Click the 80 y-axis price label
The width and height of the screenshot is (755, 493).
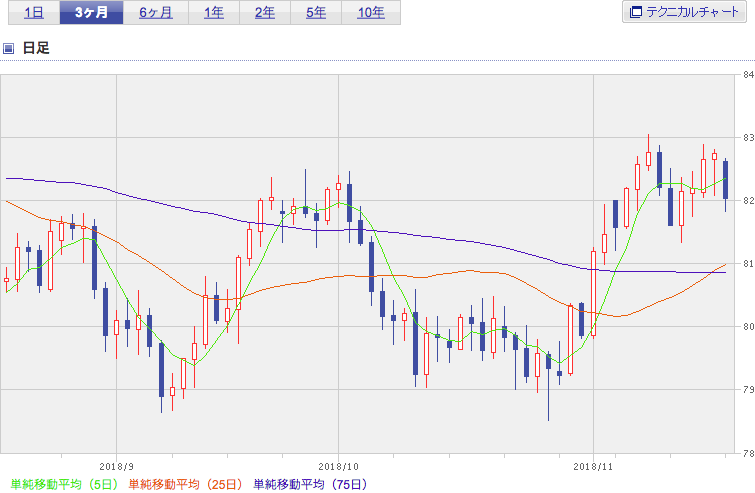tap(748, 327)
